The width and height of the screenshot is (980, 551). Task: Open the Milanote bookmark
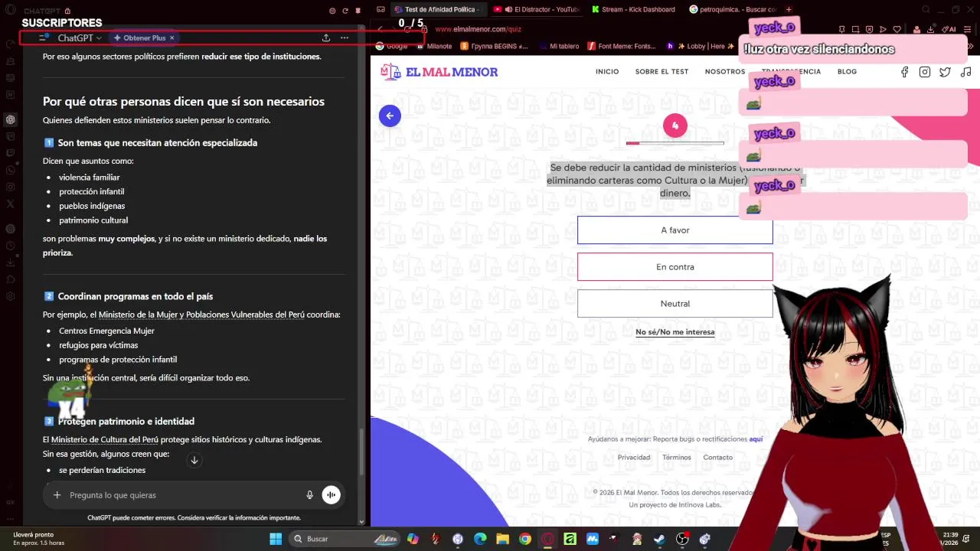(x=433, y=46)
